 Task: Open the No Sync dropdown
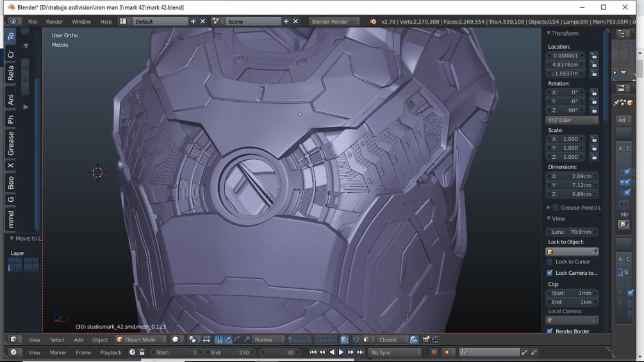click(395, 352)
